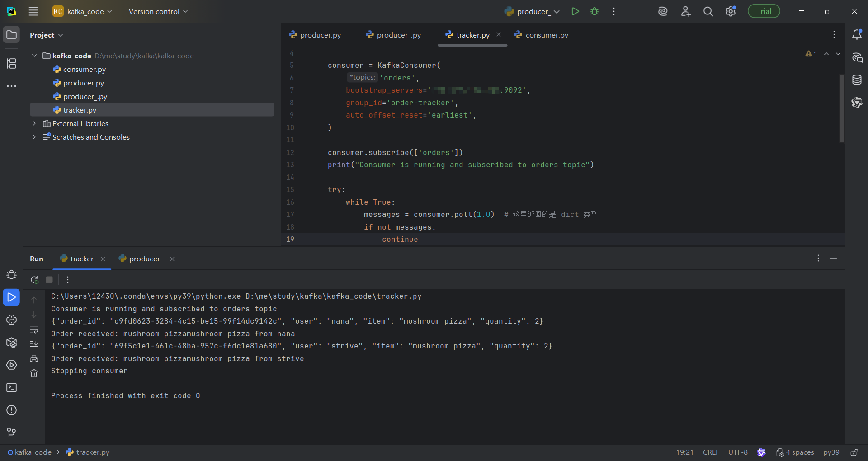868x461 pixels.
Task: Open the Git version control tool window
Action: (x=12, y=433)
